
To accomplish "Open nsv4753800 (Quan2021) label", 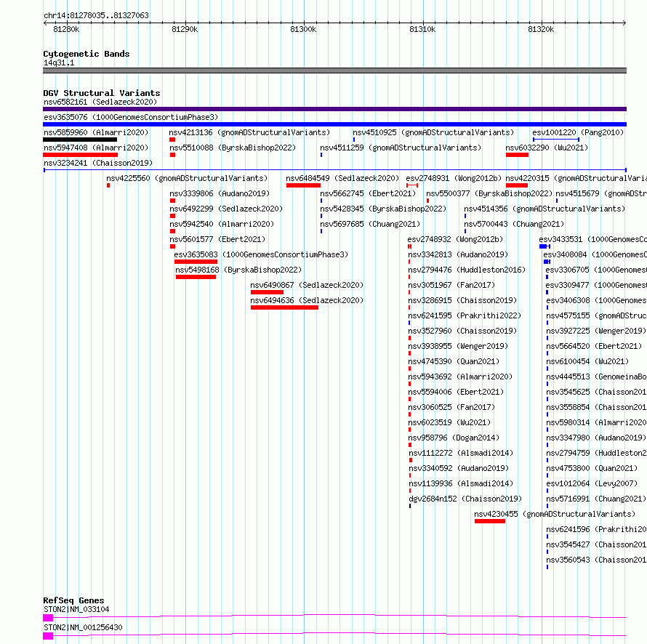I will 592,468.
